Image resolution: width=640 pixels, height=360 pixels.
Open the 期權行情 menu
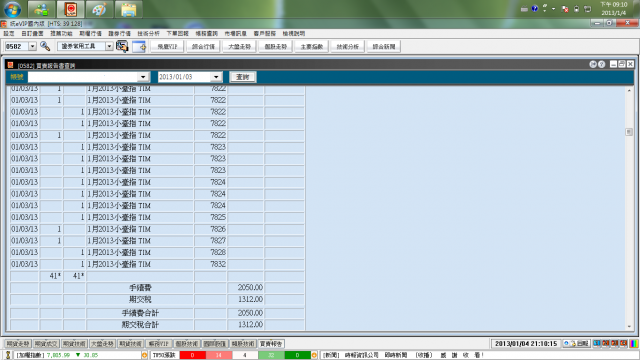point(90,33)
